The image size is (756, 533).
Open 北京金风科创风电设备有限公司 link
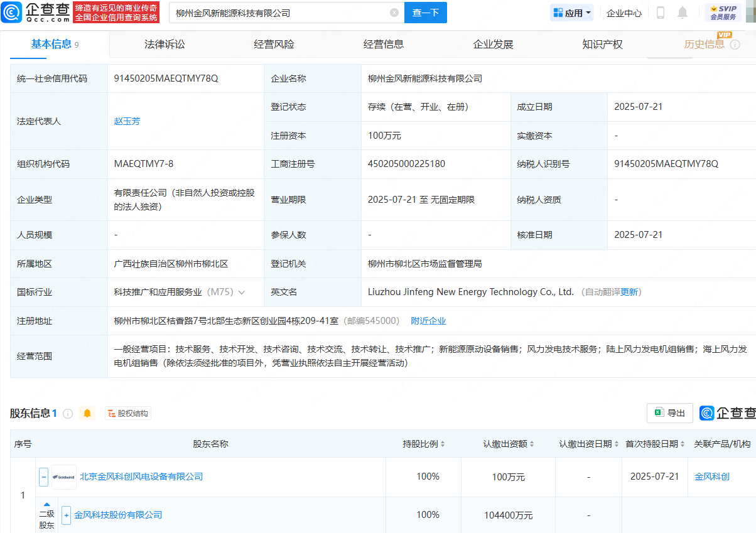coord(141,476)
